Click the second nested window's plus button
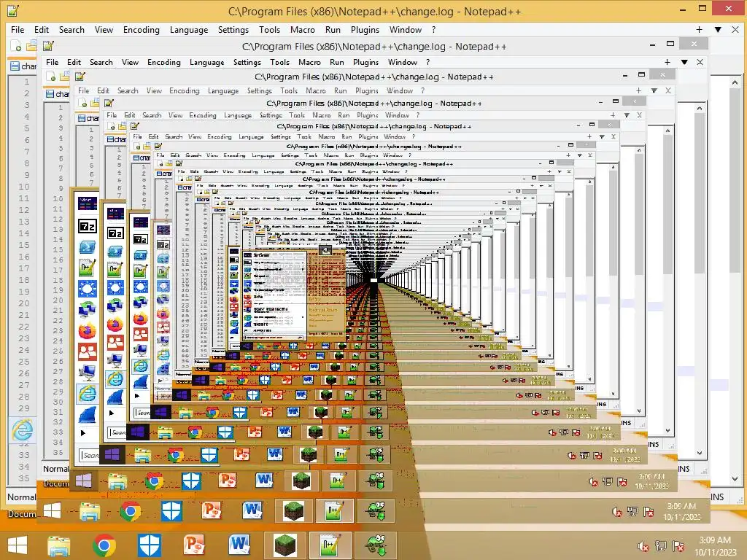This screenshot has width=747, height=560. (667, 62)
